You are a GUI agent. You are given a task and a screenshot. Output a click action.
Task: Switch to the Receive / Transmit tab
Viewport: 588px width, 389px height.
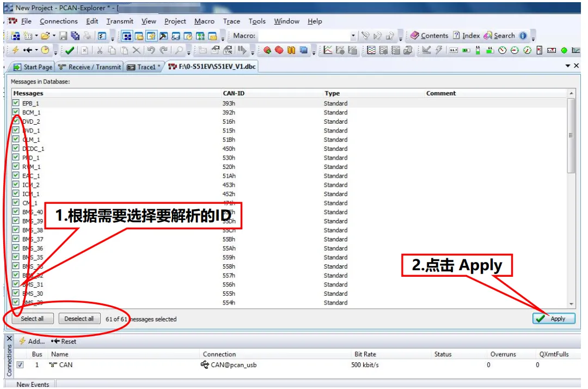point(90,67)
